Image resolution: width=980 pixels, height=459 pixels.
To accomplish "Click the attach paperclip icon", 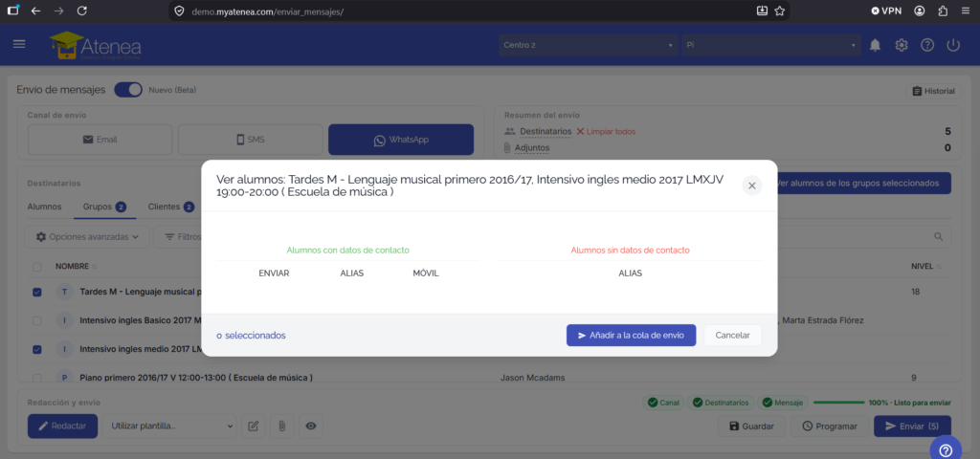I will pyautogui.click(x=282, y=426).
